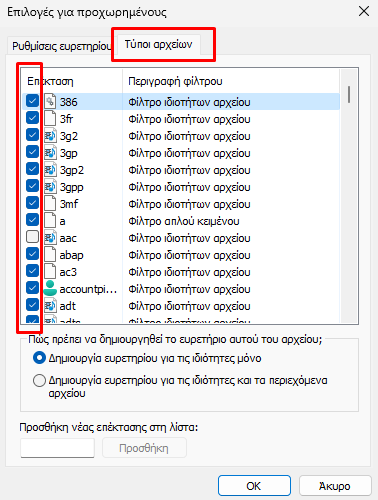Uncheck the accountpi... extension checkbox
The image size is (378, 500).
32,288
